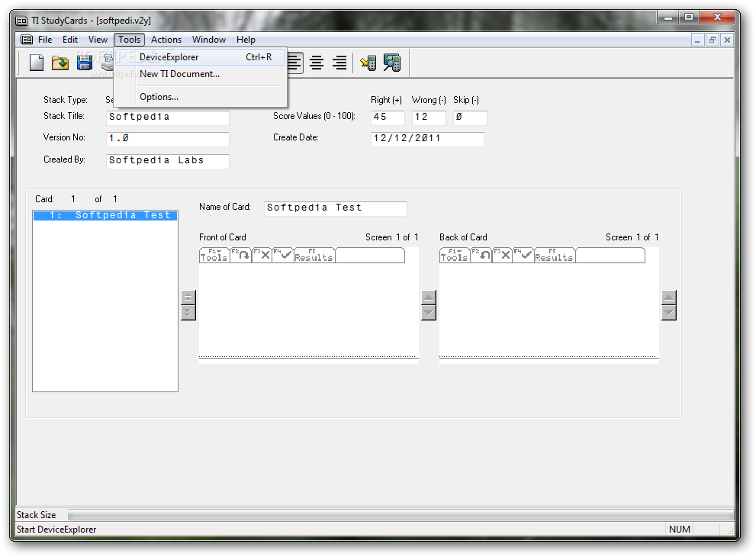Image resolution: width=756 pixels, height=557 pixels.
Task: Click the Create Date field
Action: coord(428,138)
